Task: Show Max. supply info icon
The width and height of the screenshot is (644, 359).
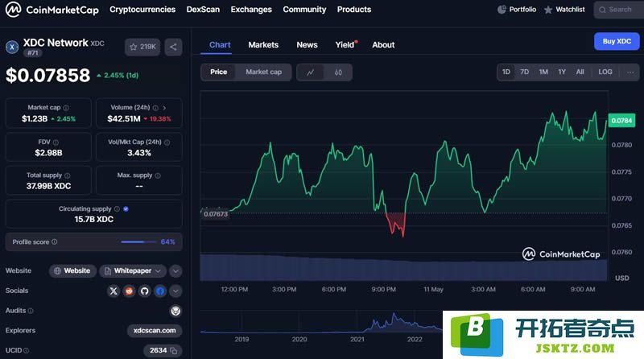Action: pos(158,175)
